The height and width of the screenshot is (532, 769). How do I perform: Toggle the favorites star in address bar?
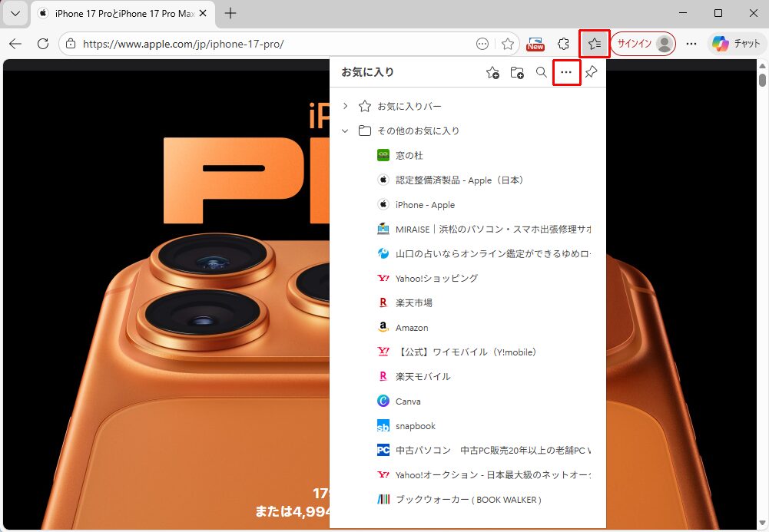pyautogui.click(x=507, y=44)
